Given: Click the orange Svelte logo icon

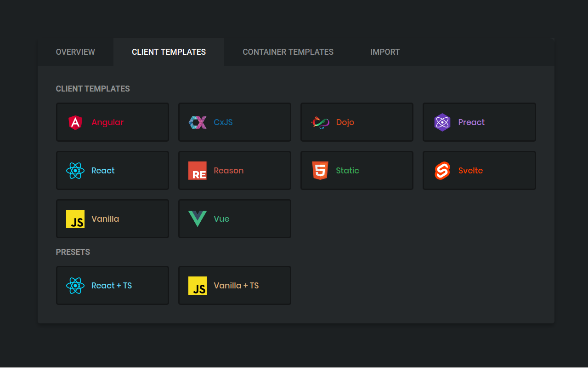Looking at the screenshot, I should (x=442, y=171).
